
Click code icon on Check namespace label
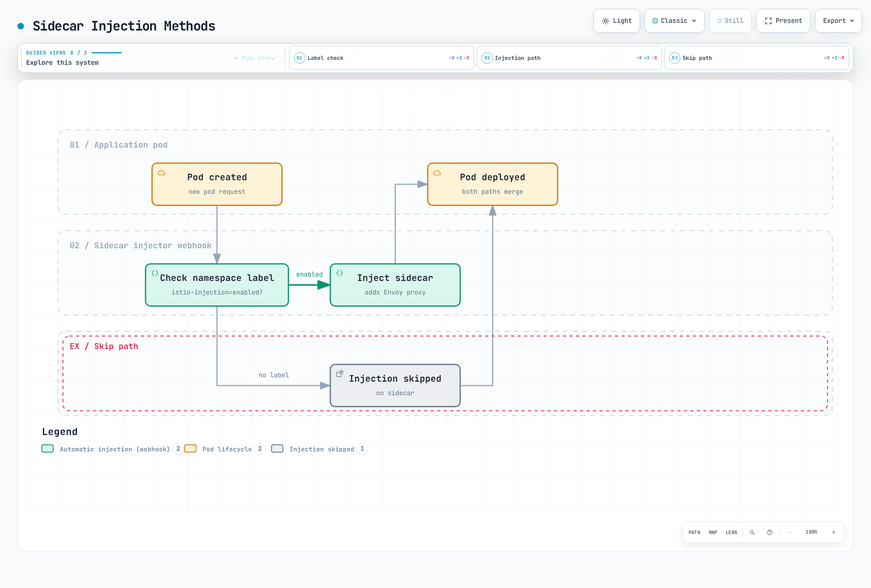pos(155,273)
